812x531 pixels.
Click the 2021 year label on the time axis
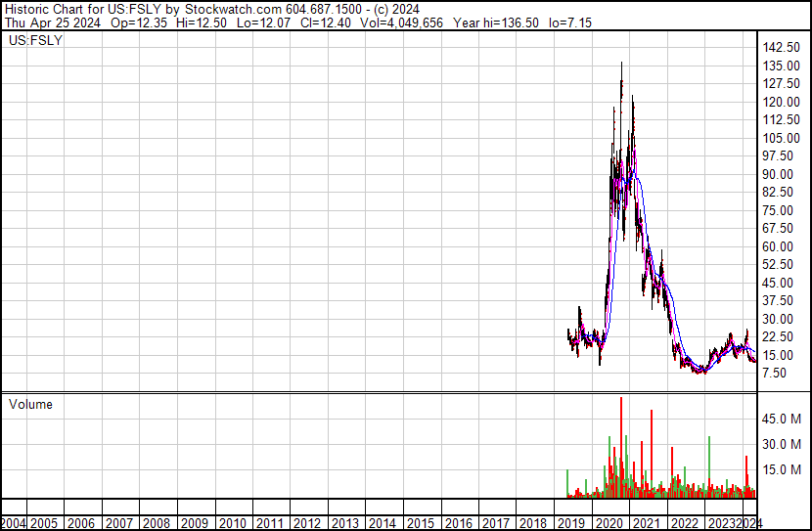pyautogui.click(x=647, y=523)
